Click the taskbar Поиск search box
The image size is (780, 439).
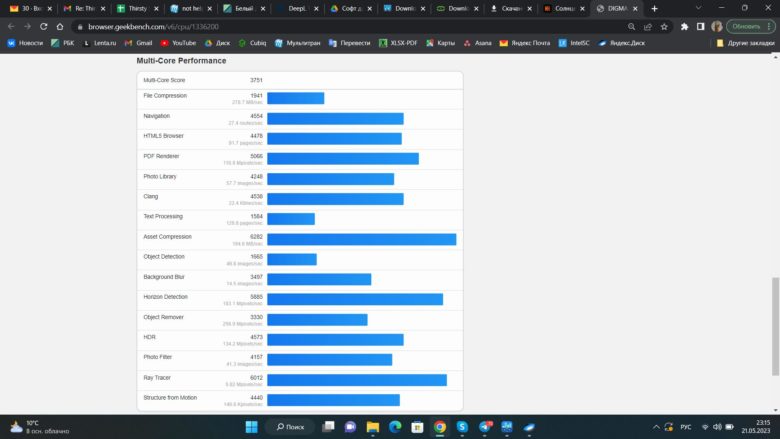pyautogui.click(x=290, y=427)
